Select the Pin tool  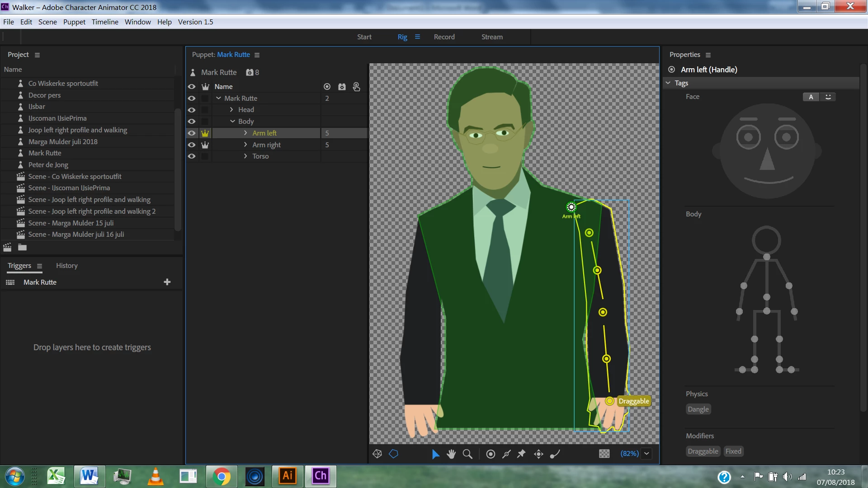pyautogui.click(x=522, y=454)
